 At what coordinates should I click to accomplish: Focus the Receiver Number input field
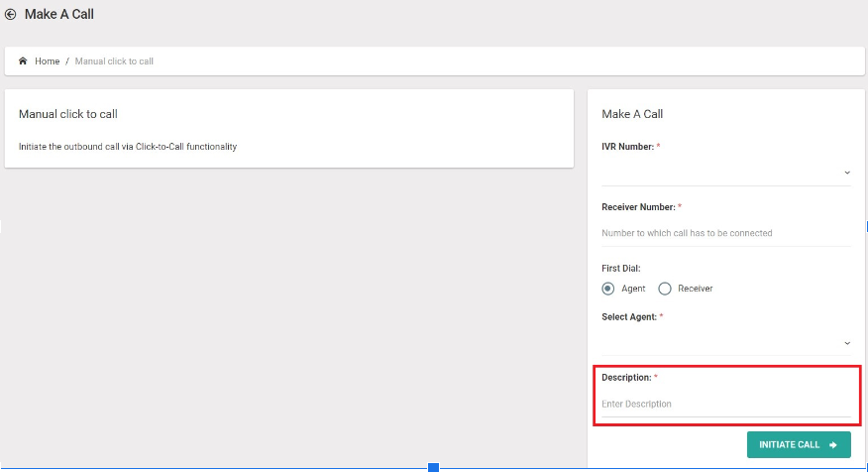[x=726, y=233]
